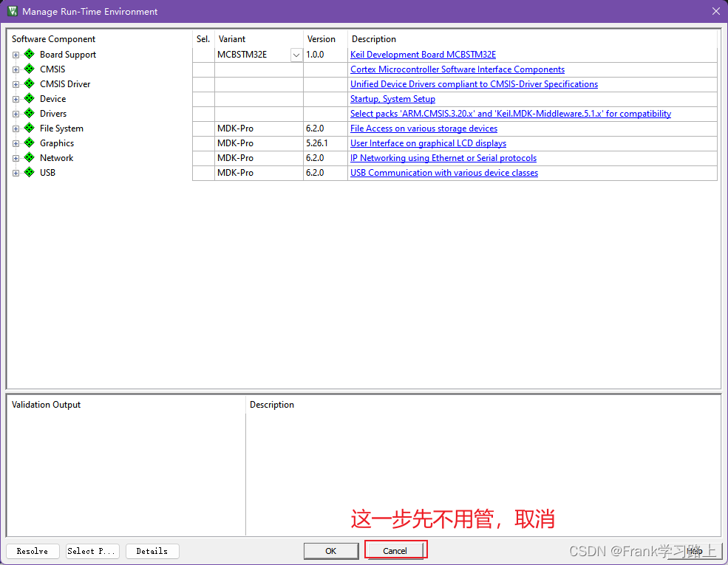Click the Graphics component diamond icon
This screenshot has height=565, width=728.
coord(30,143)
